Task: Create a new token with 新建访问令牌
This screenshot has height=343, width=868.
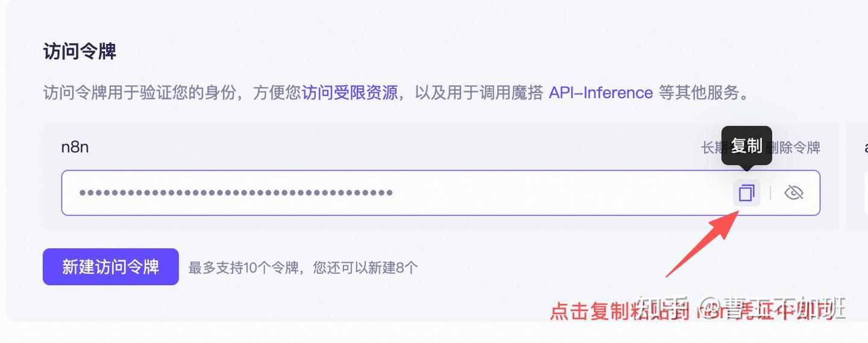Action: coord(110,266)
